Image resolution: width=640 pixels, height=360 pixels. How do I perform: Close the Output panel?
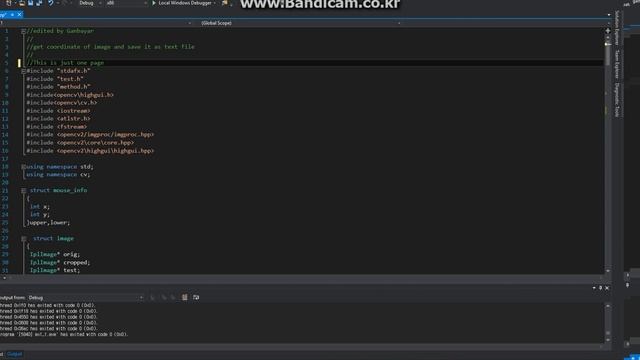607,288
